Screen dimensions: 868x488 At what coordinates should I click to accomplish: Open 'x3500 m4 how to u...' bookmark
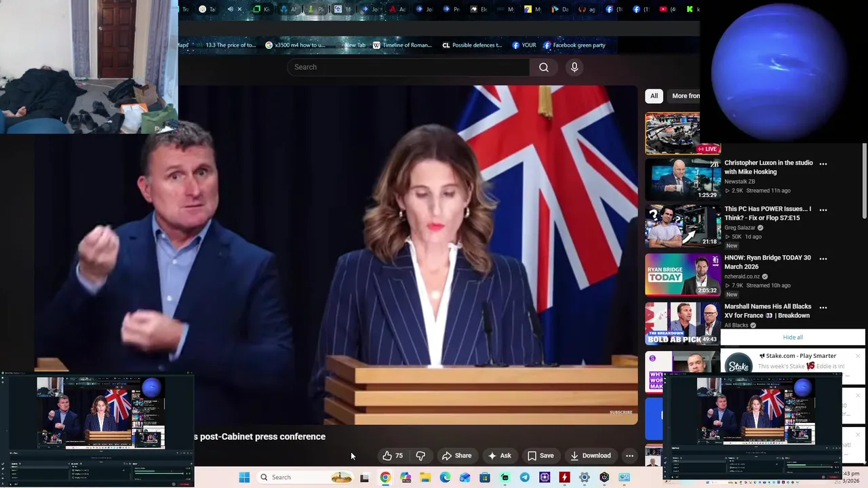pyautogui.click(x=295, y=45)
